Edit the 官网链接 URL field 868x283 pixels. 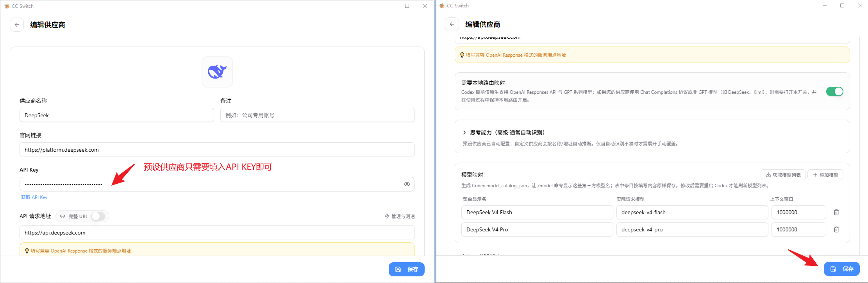[217, 150]
